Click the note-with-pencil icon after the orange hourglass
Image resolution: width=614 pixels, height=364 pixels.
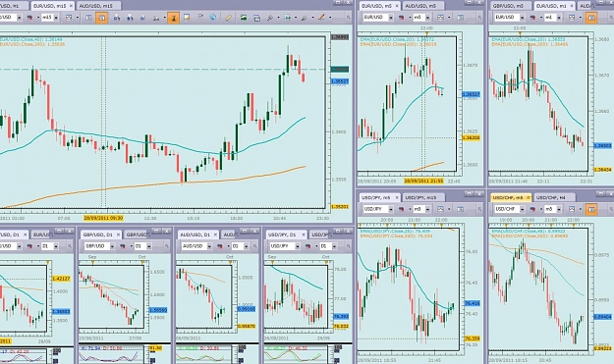(187, 18)
